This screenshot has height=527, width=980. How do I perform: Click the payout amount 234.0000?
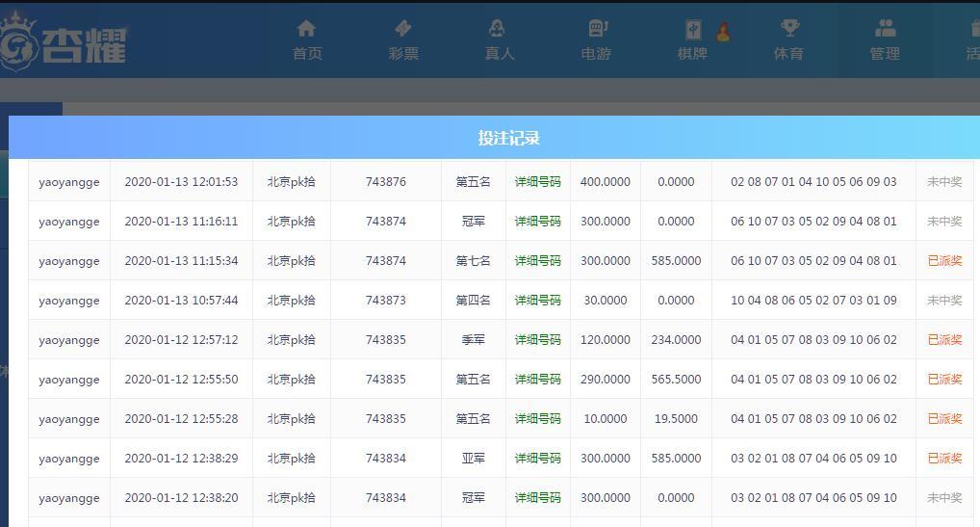click(676, 340)
